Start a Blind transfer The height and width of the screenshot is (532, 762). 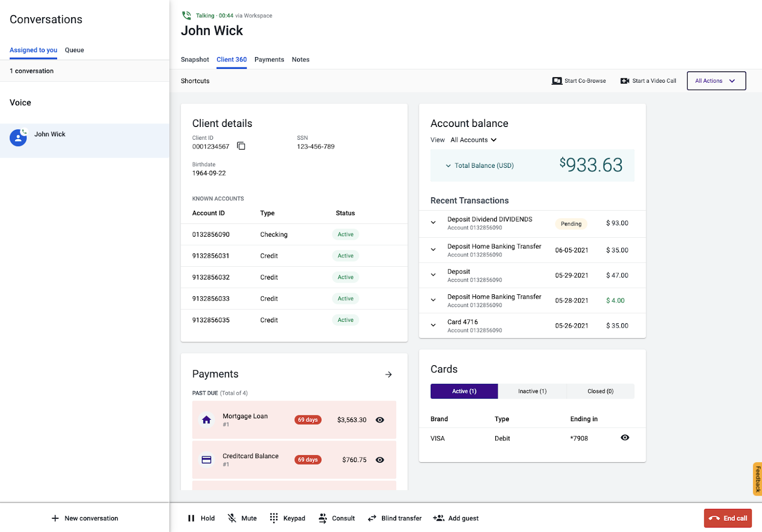click(395, 518)
